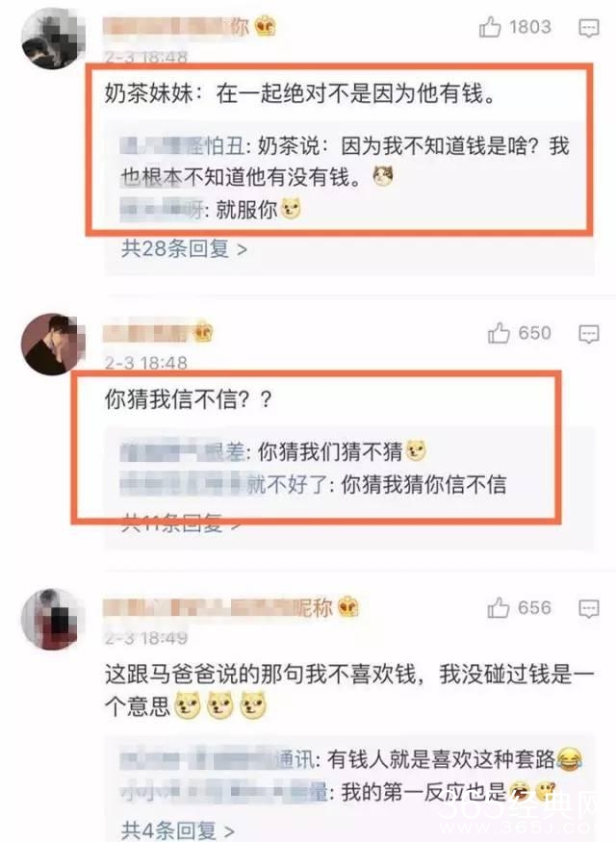The width and height of the screenshot is (616, 842).
Task: Like the comment with 1803 likes
Action: coord(490,27)
